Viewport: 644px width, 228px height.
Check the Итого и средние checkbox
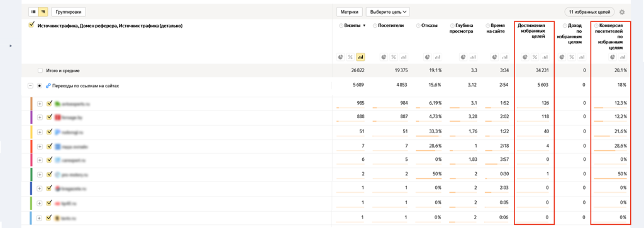pyautogui.click(x=40, y=70)
